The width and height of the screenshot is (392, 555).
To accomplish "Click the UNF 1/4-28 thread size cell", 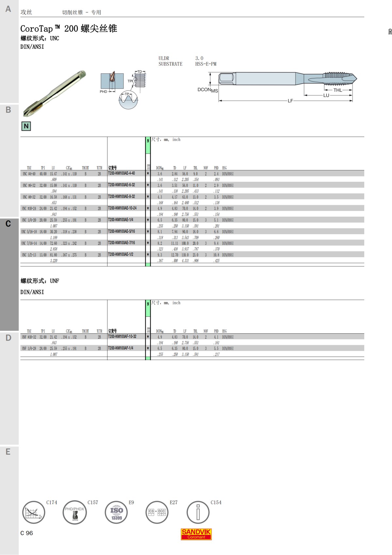I will [x=29, y=348].
